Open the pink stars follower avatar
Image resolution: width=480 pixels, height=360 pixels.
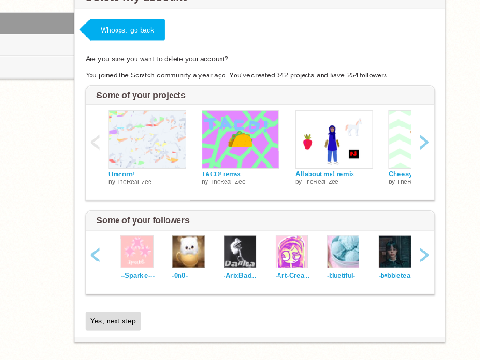[x=137, y=252]
